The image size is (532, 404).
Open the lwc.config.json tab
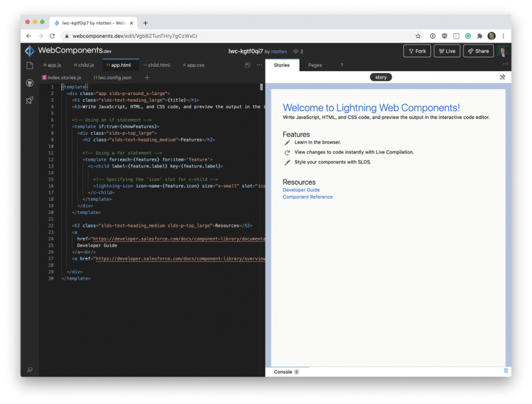(x=112, y=78)
